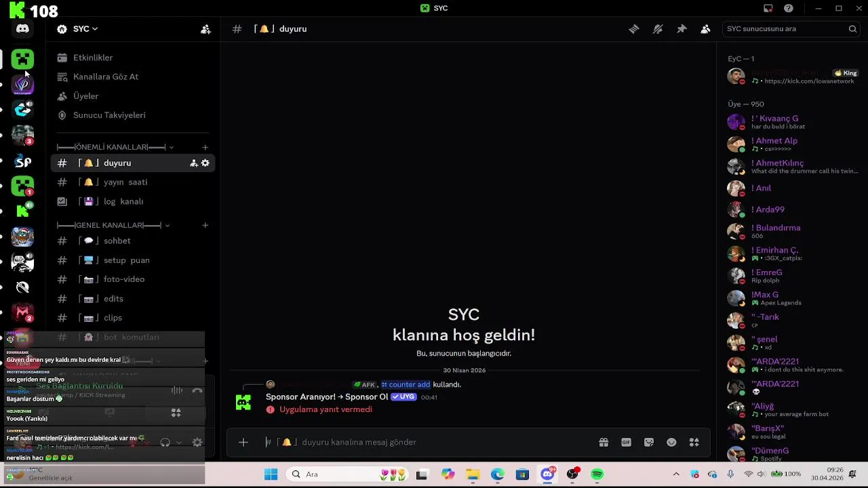Click invite people icon beside server name

(205, 29)
